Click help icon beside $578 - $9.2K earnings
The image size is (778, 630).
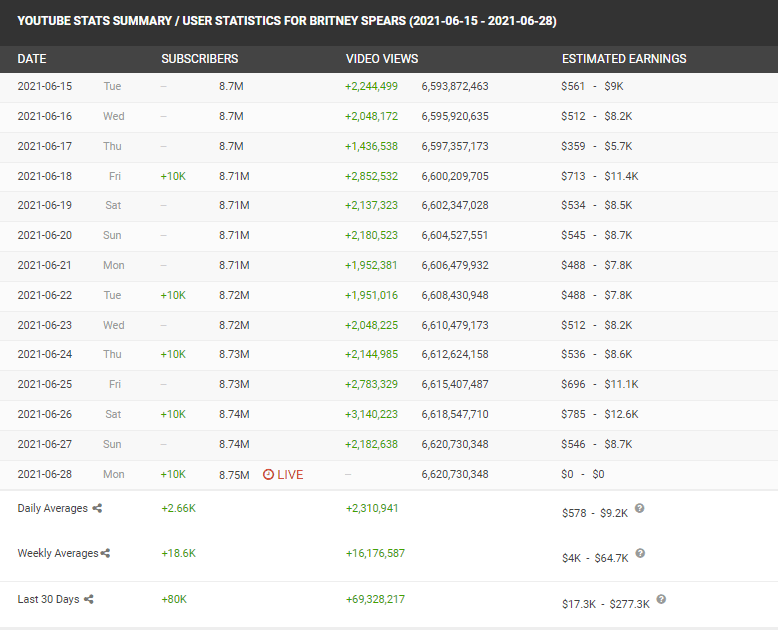click(640, 508)
